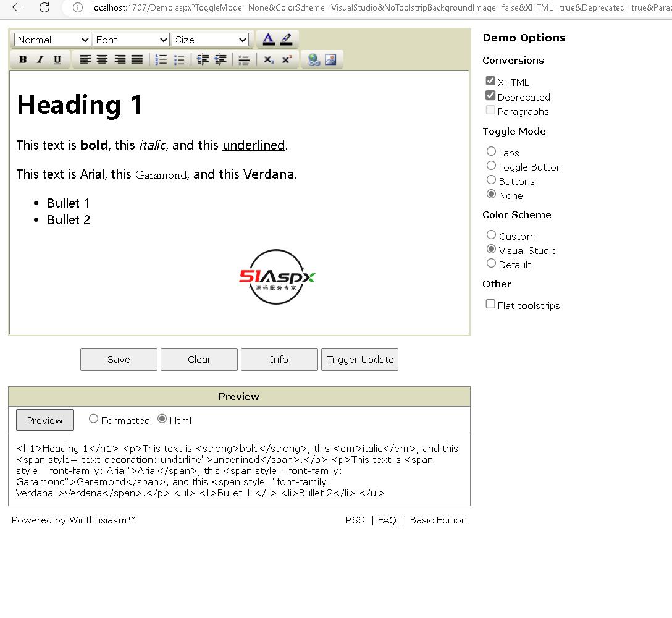Click the Heading 1 text in editor
The width and height of the screenshot is (672, 618).
pos(80,104)
